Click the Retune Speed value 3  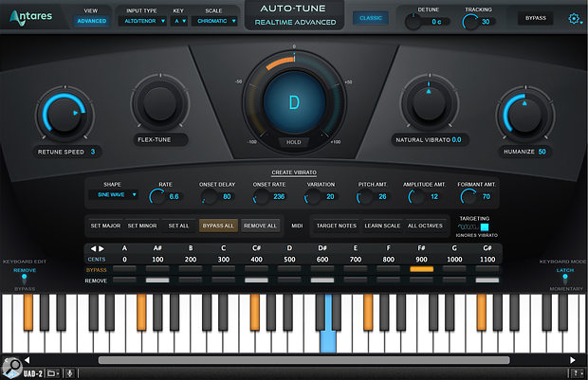pos(93,152)
